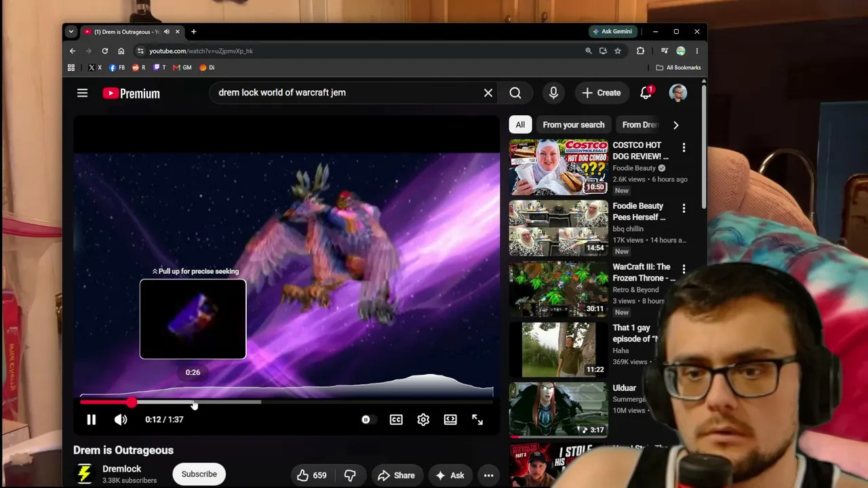Screen dimensions: 868x488
Task: Select the All filter chip
Action: pos(520,125)
